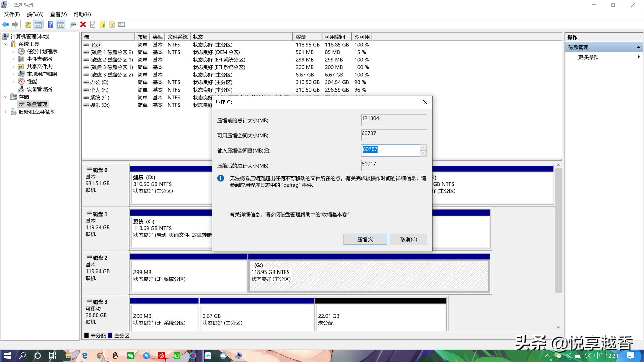Click the forward navigation arrow in toolbar

pos(15,24)
